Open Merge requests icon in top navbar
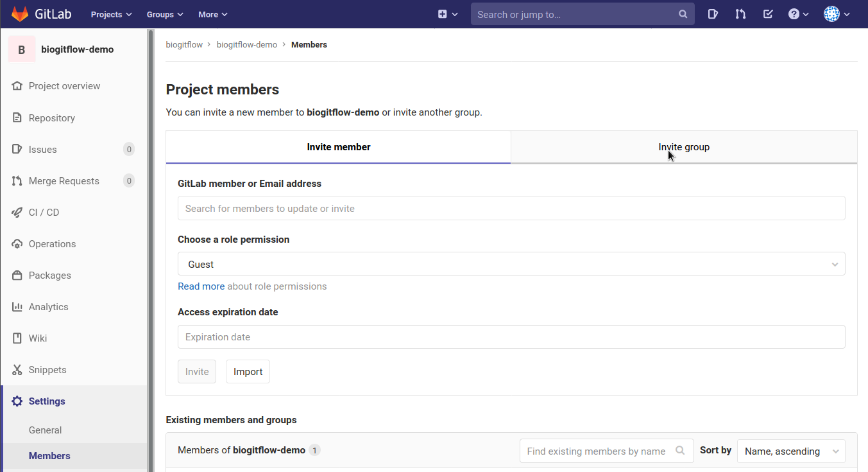 (x=740, y=14)
